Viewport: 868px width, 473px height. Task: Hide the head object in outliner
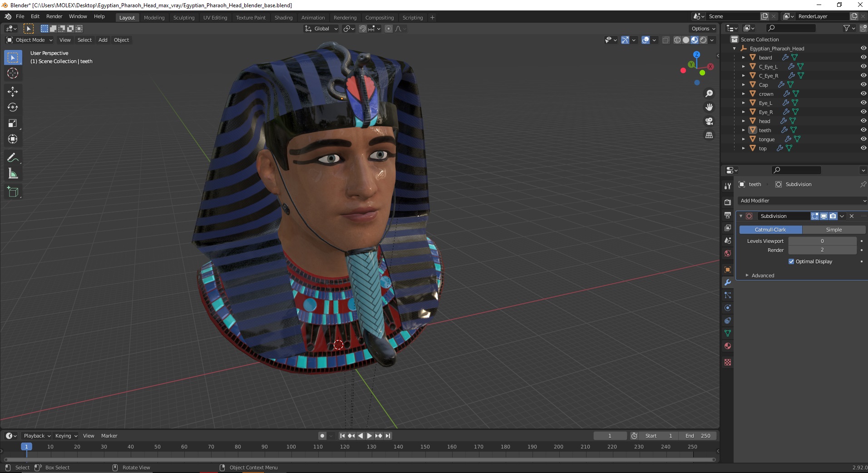tap(863, 121)
